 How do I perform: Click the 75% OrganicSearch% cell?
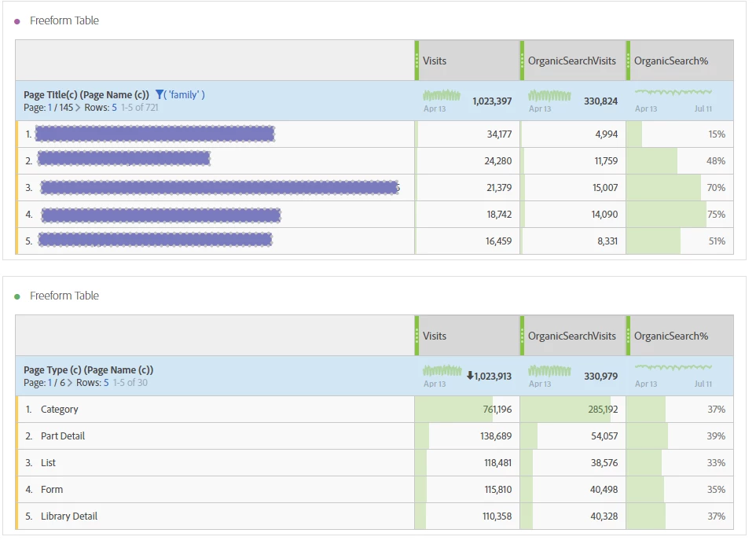tap(680, 214)
